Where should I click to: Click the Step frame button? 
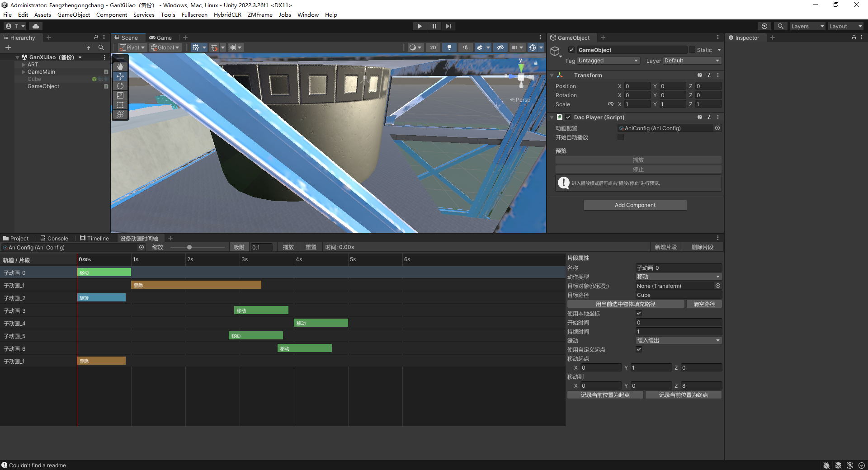[x=448, y=26]
